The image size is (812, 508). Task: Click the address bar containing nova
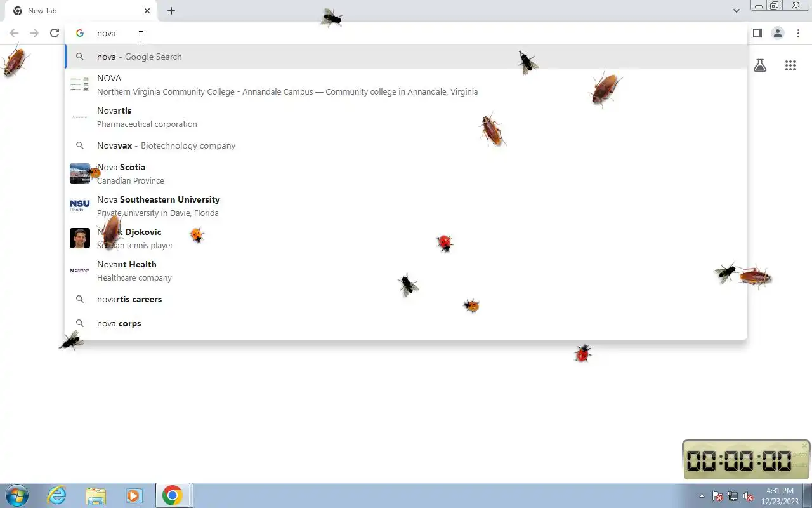coord(406,33)
